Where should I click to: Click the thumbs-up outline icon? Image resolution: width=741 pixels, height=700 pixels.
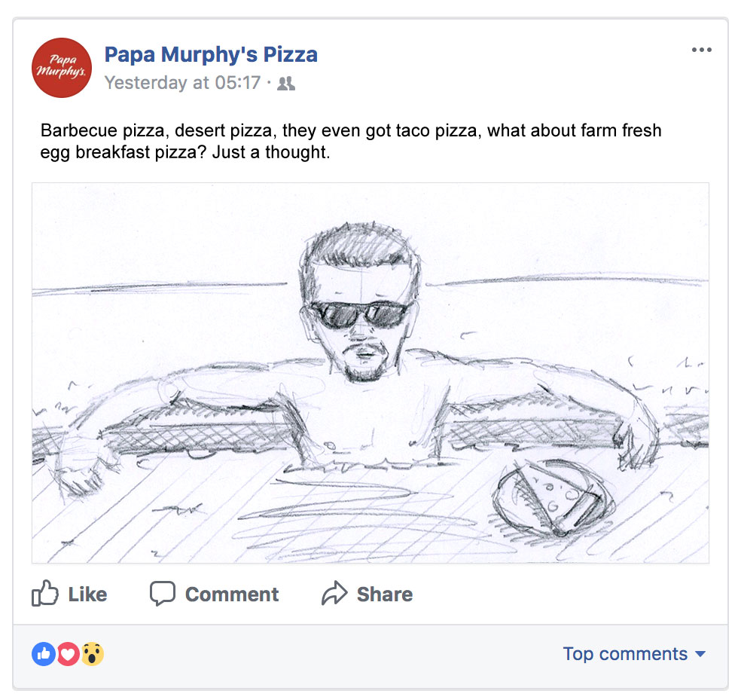(x=45, y=594)
